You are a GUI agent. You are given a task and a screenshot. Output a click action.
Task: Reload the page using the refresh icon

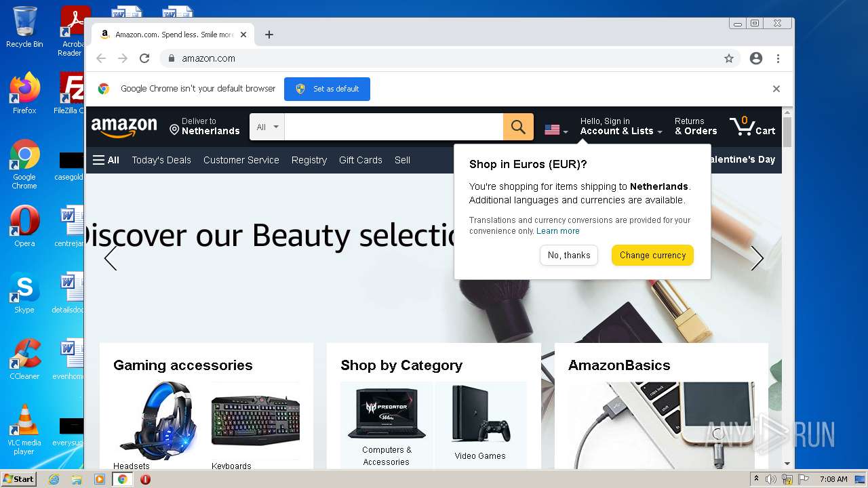(144, 58)
